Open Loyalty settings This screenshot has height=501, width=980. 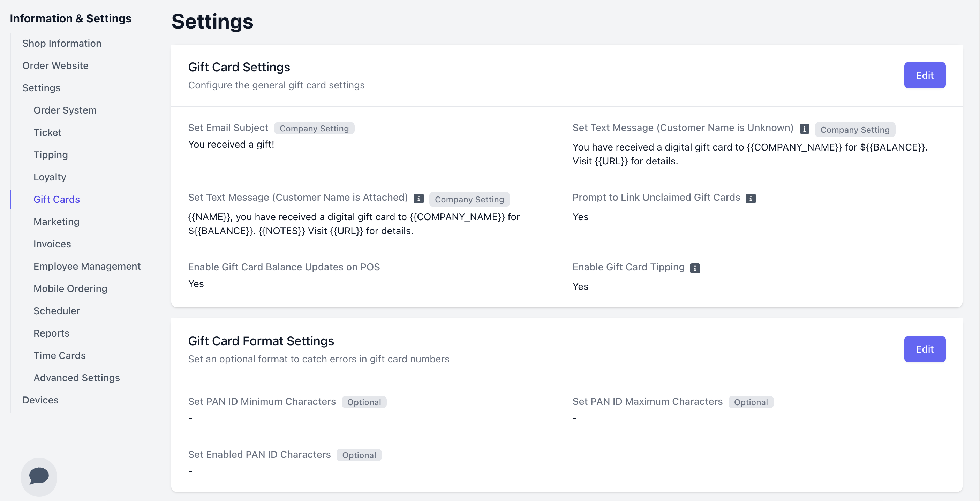[x=50, y=177]
